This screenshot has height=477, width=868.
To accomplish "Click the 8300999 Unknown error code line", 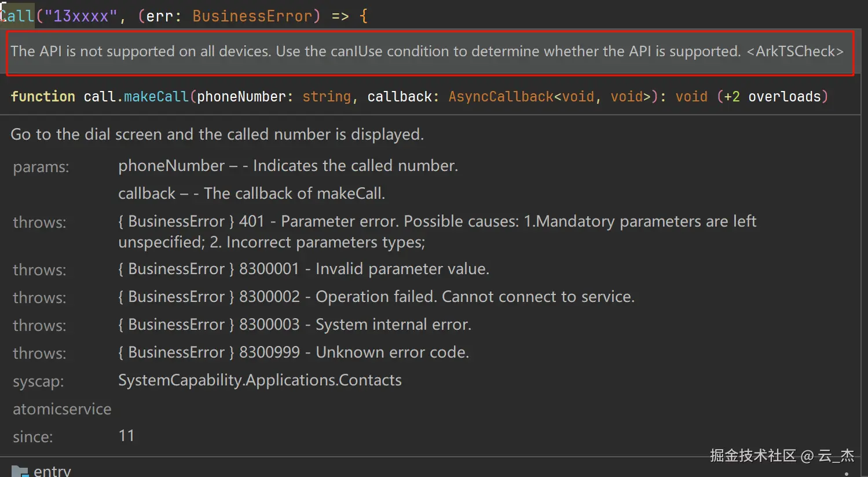I will click(294, 352).
